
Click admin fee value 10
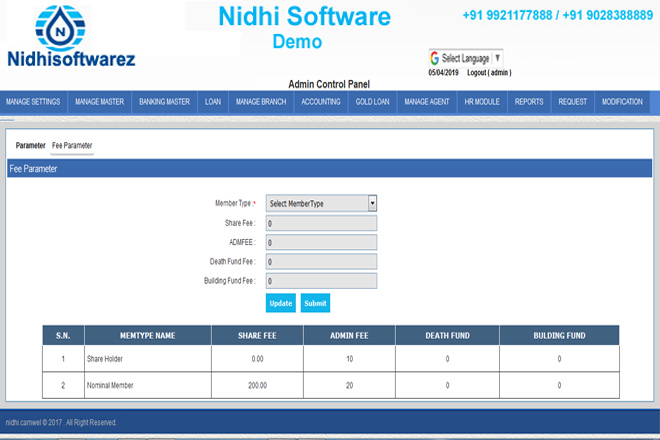click(x=349, y=359)
